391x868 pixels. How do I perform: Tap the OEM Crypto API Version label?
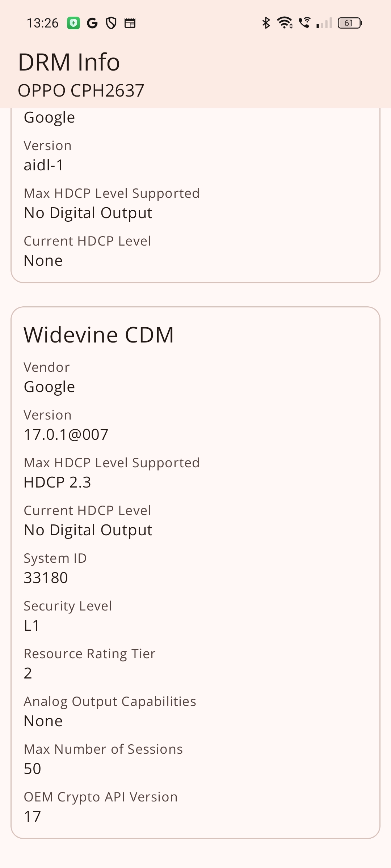(x=101, y=797)
